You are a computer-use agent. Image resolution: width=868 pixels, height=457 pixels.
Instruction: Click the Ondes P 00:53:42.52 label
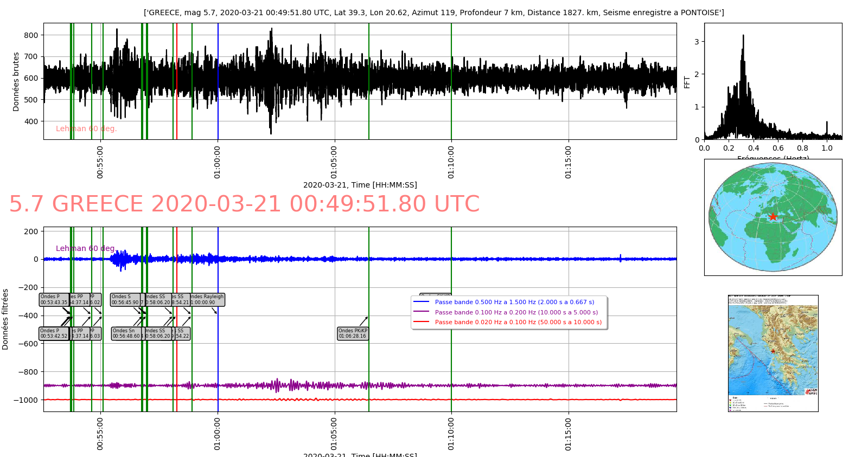[54, 333]
